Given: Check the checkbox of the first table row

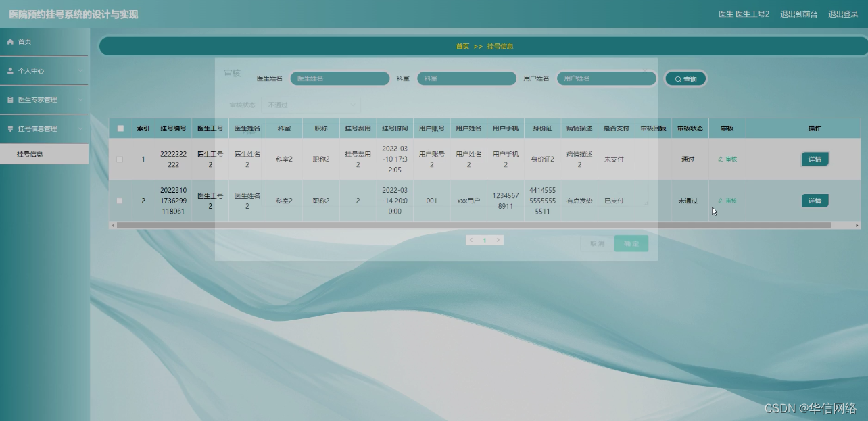Looking at the screenshot, I should click(120, 159).
